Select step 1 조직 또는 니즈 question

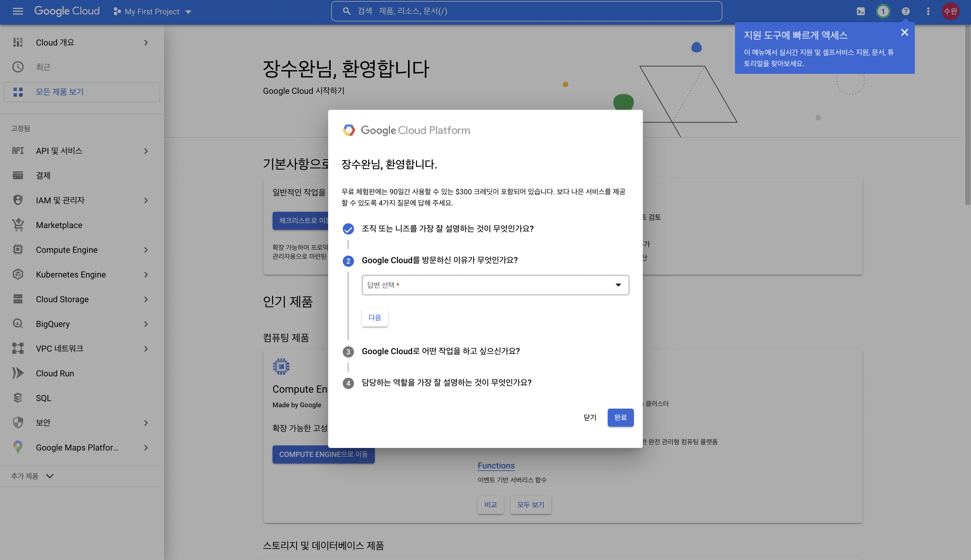(447, 228)
